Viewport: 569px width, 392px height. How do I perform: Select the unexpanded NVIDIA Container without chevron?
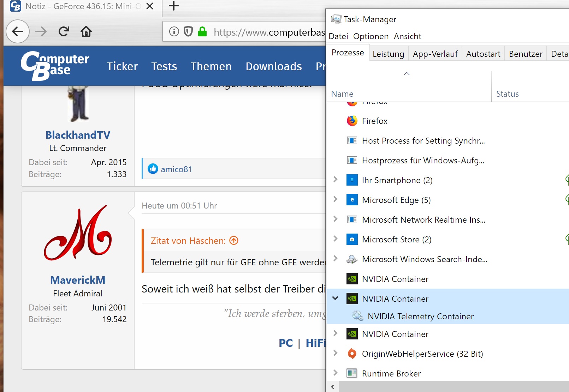(x=448, y=279)
